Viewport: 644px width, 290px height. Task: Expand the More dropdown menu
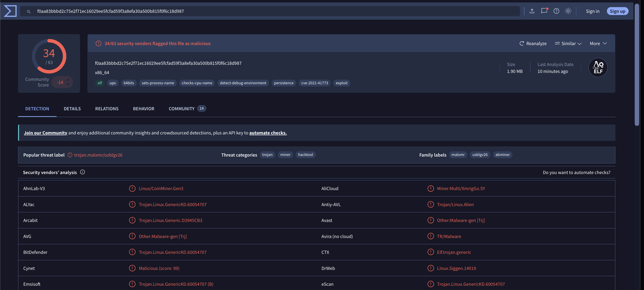[x=598, y=43]
